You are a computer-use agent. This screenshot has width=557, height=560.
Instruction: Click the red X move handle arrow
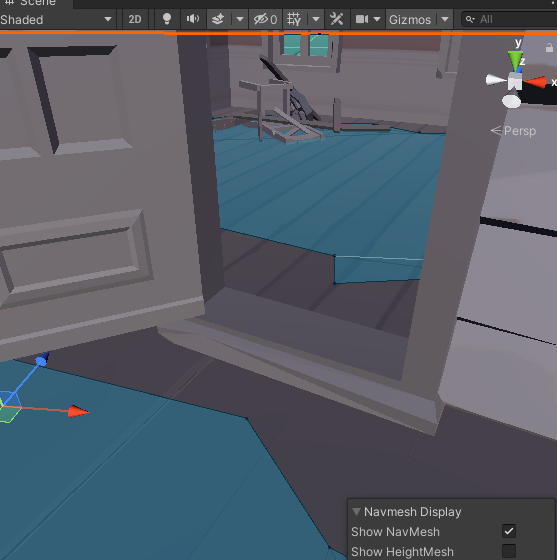(78, 411)
